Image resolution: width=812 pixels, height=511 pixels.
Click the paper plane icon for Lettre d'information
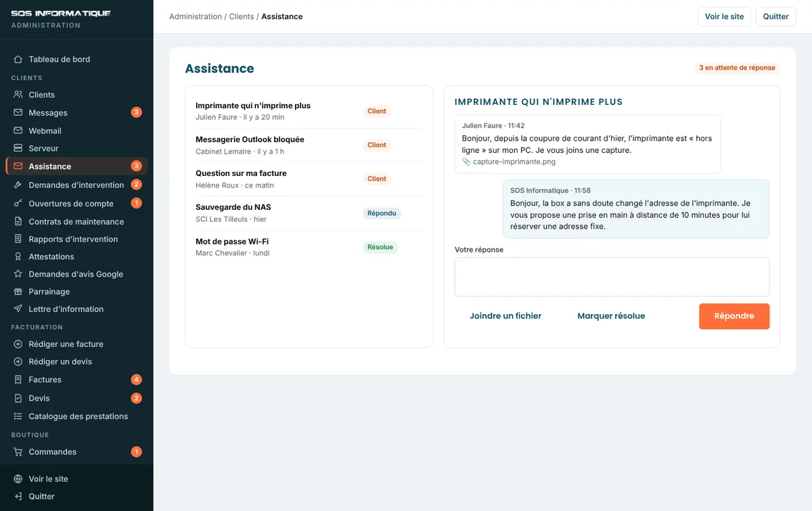coord(18,309)
